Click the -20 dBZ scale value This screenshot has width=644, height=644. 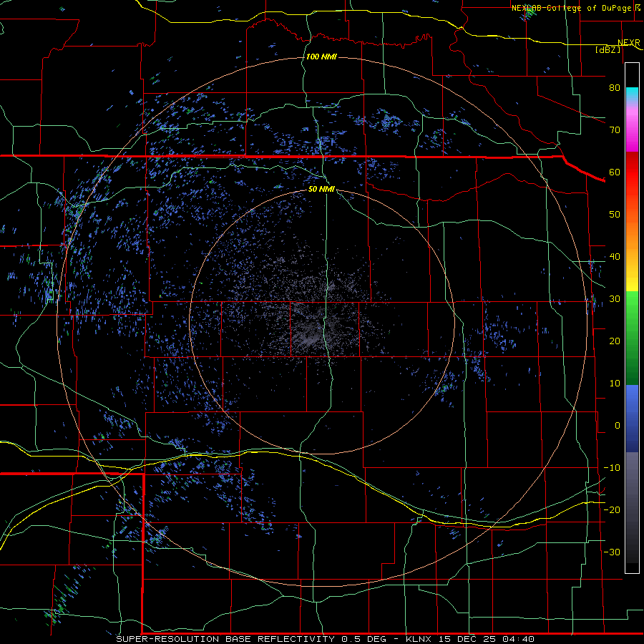(612, 509)
